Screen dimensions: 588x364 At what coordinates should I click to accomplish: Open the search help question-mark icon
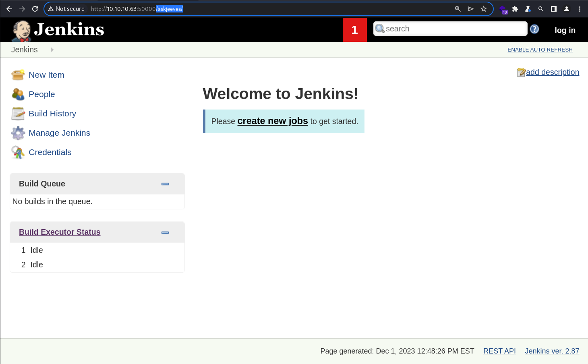tap(534, 29)
